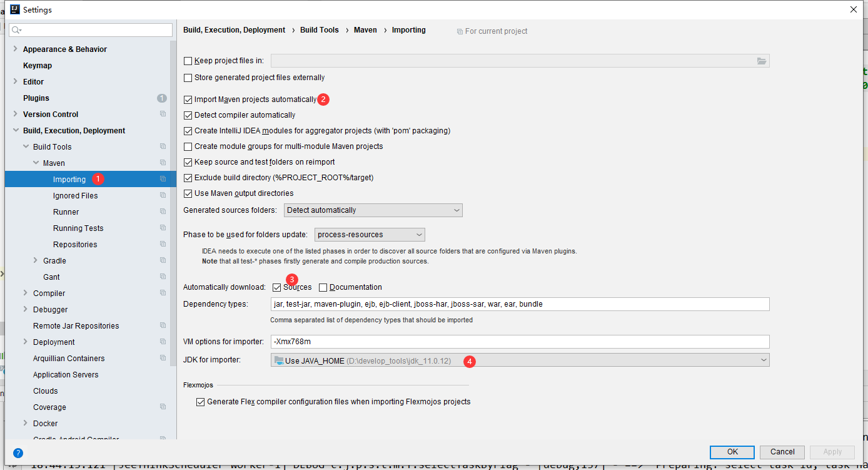Toggle Use Maven output directories checkbox
This screenshot has width=868, height=470.
click(x=188, y=194)
